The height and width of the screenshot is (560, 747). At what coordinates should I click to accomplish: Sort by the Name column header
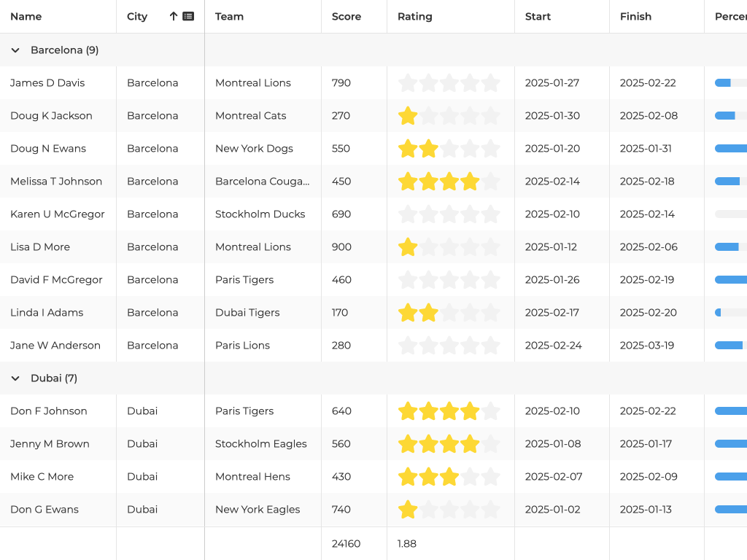26,16
